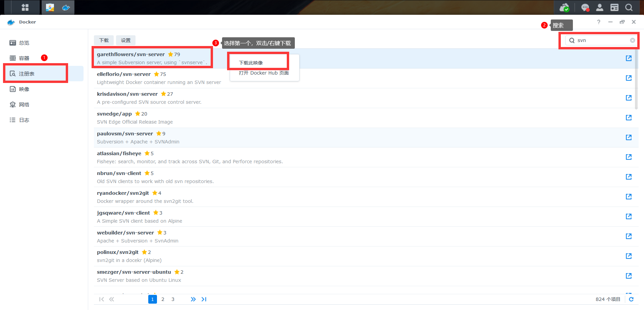
Task: Select the paulovsm/svn-server result row
Action: 366,138
